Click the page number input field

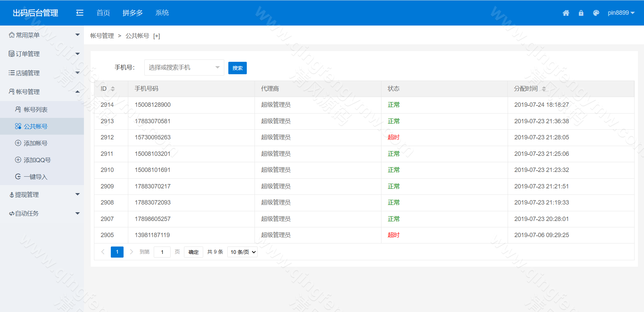click(x=162, y=252)
